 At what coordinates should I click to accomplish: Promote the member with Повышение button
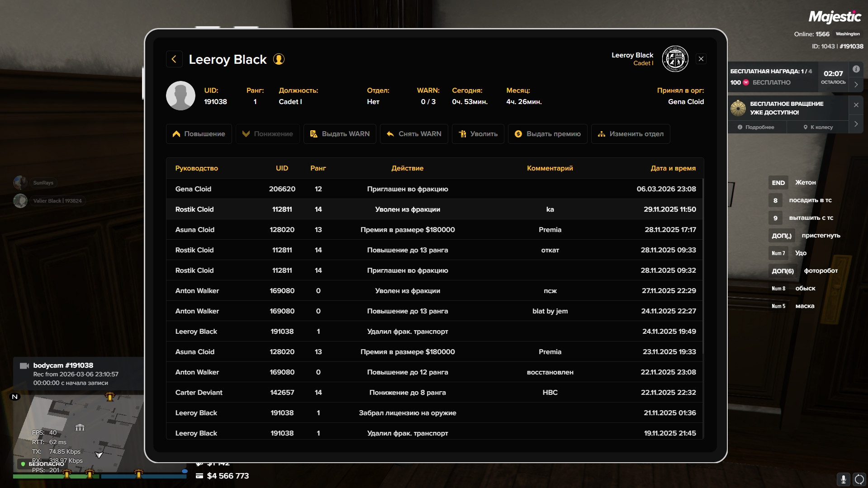point(199,134)
